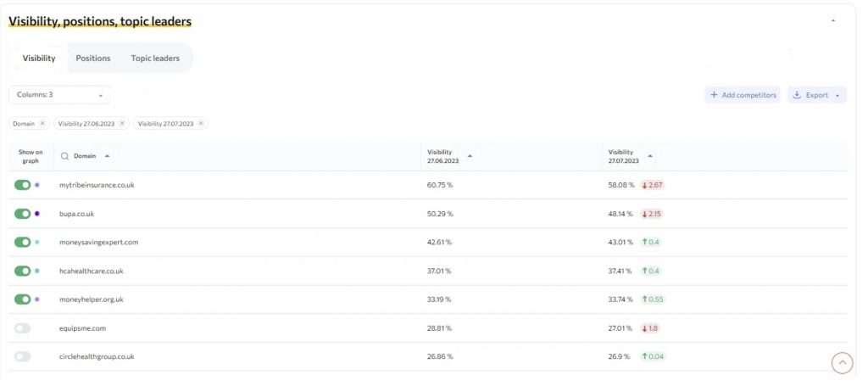868x386 pixels.
Task: Click green up change badge 0.04
Action: [652, 356]
